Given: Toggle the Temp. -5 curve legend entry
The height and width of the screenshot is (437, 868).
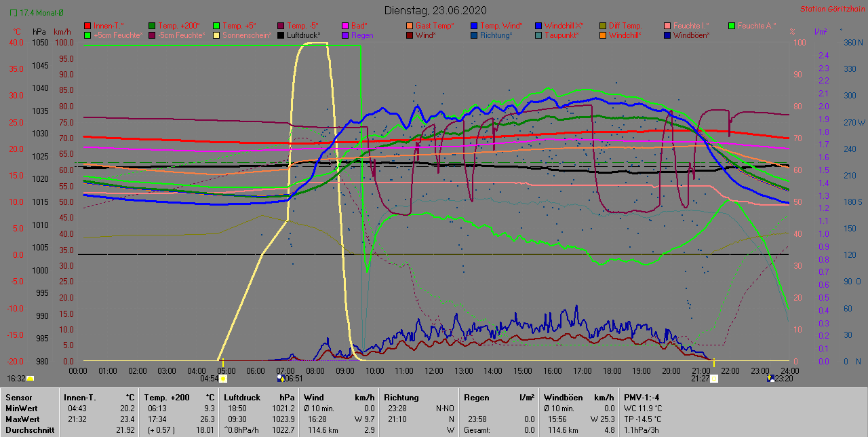Looking at the screenshot, I should point(298,26).
